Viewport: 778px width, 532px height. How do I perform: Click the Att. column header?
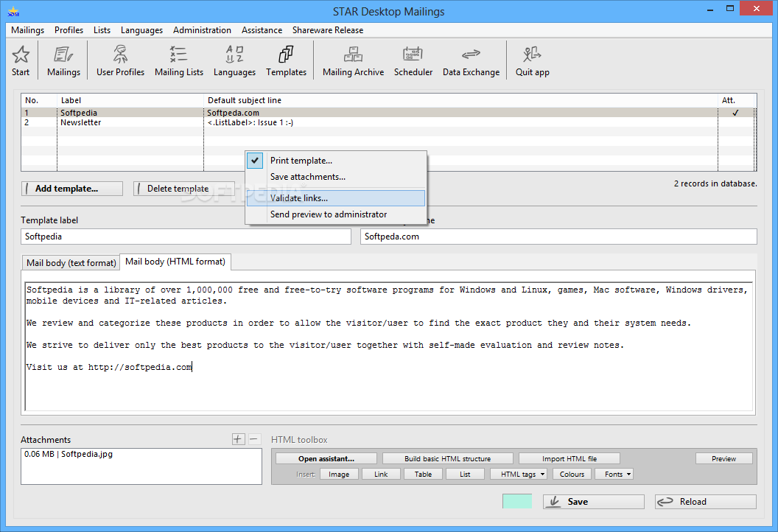point(736,100)
